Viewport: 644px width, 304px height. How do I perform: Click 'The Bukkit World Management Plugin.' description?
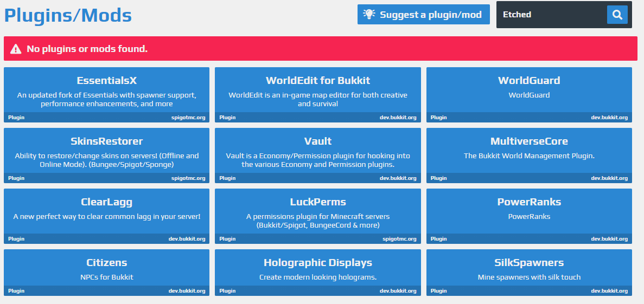(x=529, y=156)
